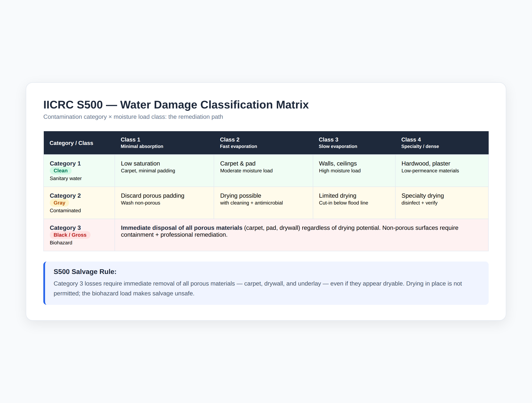
Task: Click 'disinfect + verify' text
Action: [x=419, y=203]
